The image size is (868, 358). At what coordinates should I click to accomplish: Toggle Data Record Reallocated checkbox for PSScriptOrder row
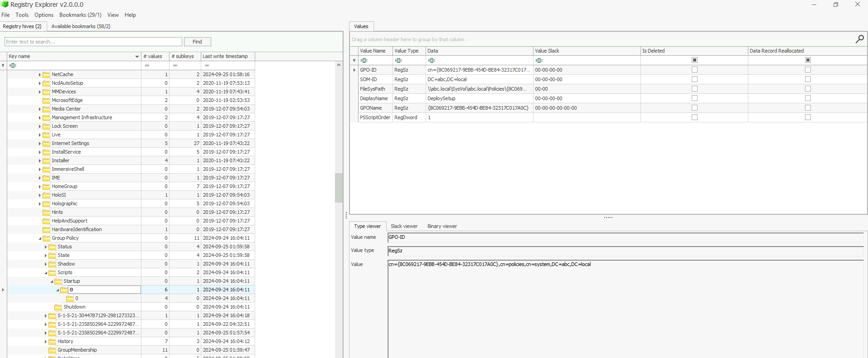(808, 117)
